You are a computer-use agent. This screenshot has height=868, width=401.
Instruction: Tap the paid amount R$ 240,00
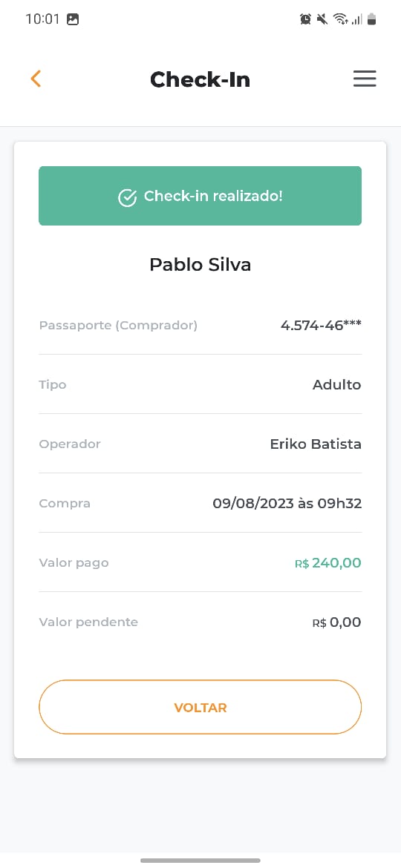pyautogui.click(x=328, y=563)
